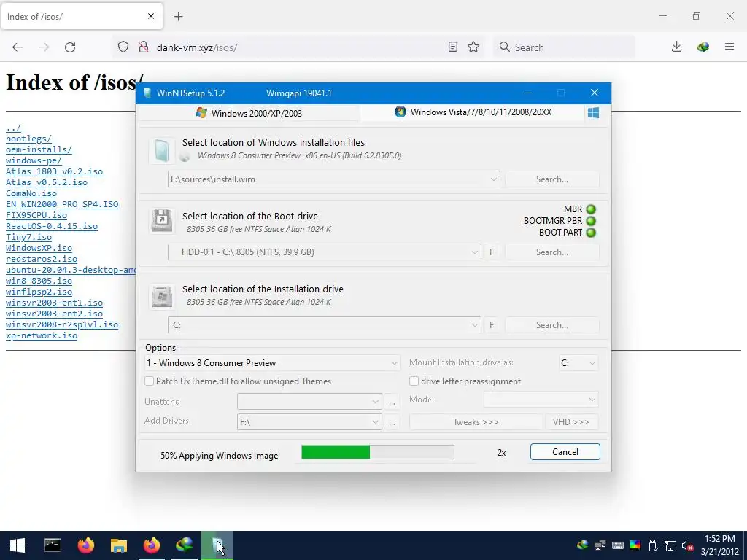Open the ReactOS-0.4.15.iso link
The width and height of the screenshot is (747, 560).
[x=52, y=226]
